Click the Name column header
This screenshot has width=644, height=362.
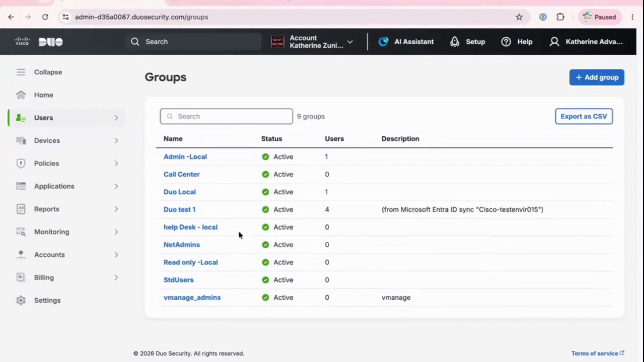tap(173, 139)
